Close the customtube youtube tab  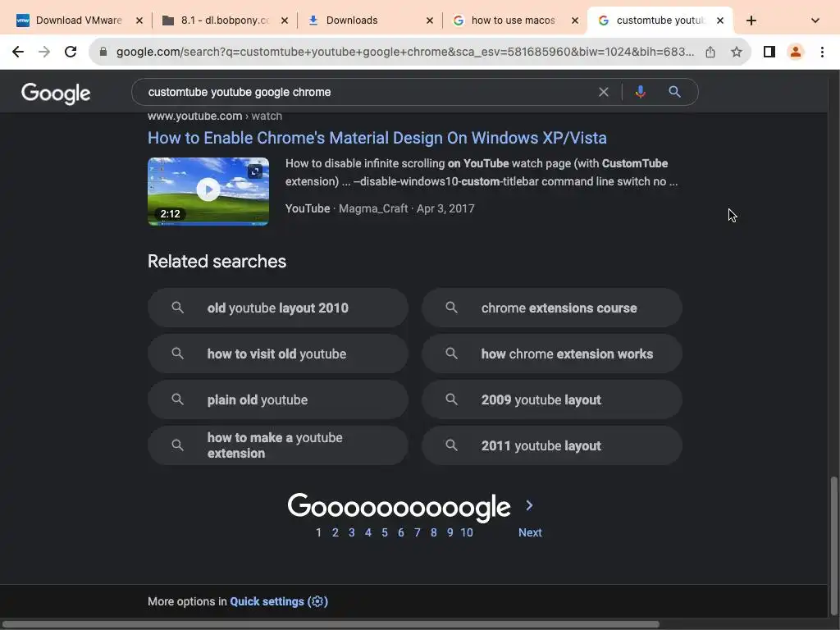tap(720, 21)
